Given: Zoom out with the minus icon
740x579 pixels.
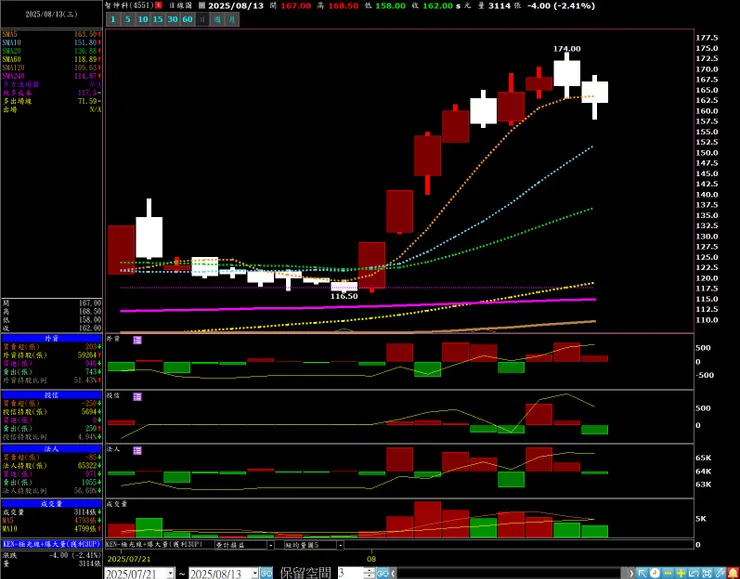Looking at the screenshot, I should point(668,573).
